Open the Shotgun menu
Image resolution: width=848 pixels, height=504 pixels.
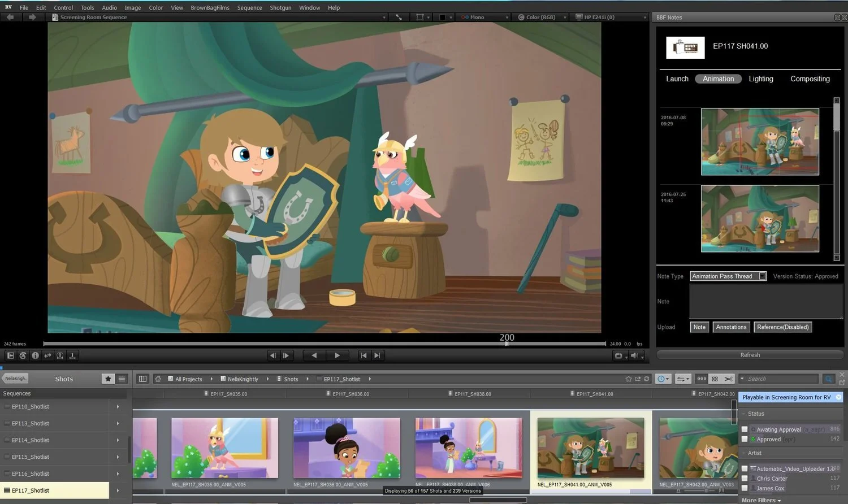tap(280, 8)
